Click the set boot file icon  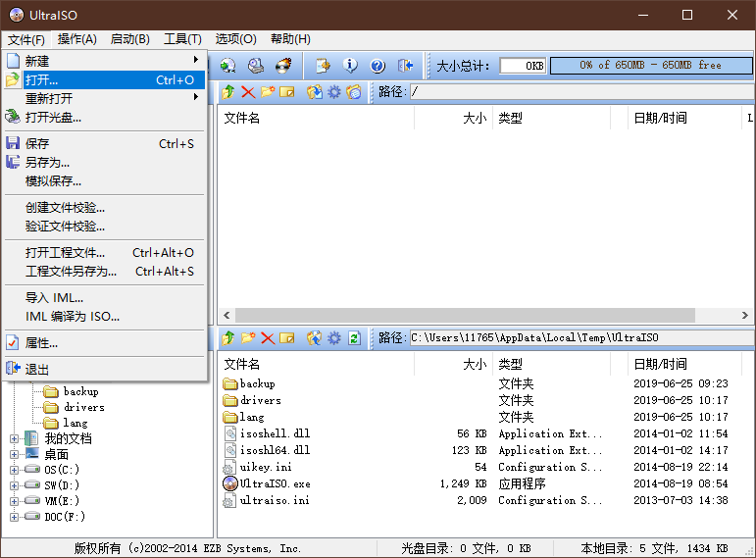point(354,91)
